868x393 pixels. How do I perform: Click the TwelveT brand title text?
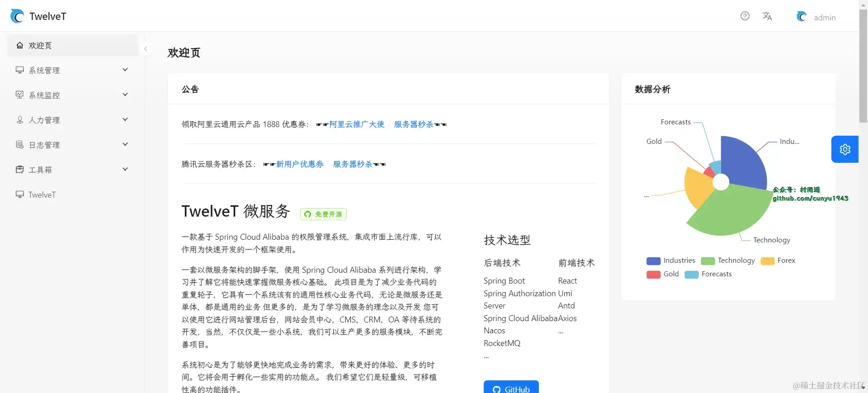pyautogui.click(x=47, y=16)
